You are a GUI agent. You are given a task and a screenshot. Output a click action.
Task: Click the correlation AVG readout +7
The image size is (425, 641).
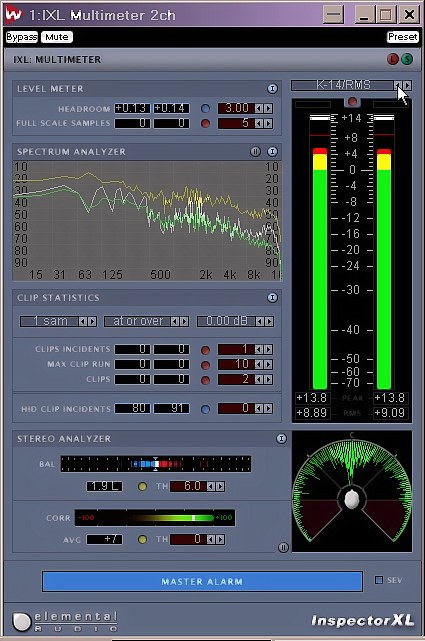104,540
